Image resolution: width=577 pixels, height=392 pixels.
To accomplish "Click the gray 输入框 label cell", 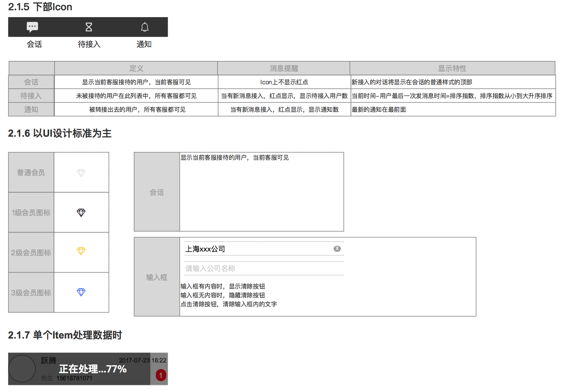I will point(157,277).
